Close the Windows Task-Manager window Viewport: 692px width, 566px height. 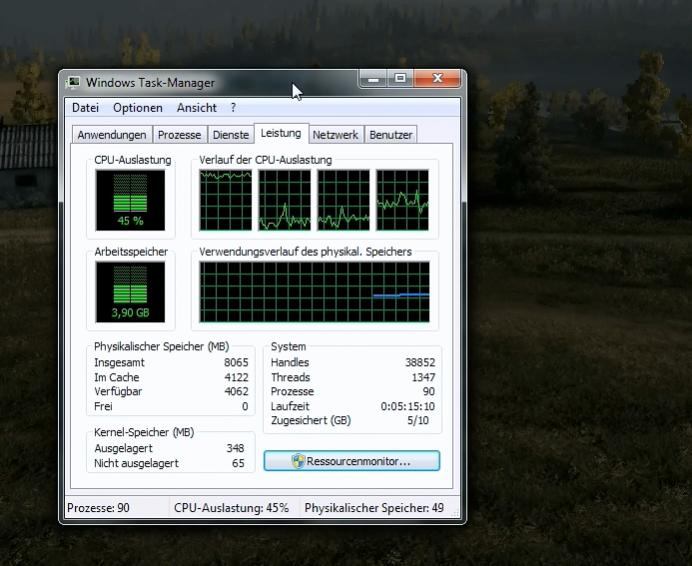pos(437,79)
